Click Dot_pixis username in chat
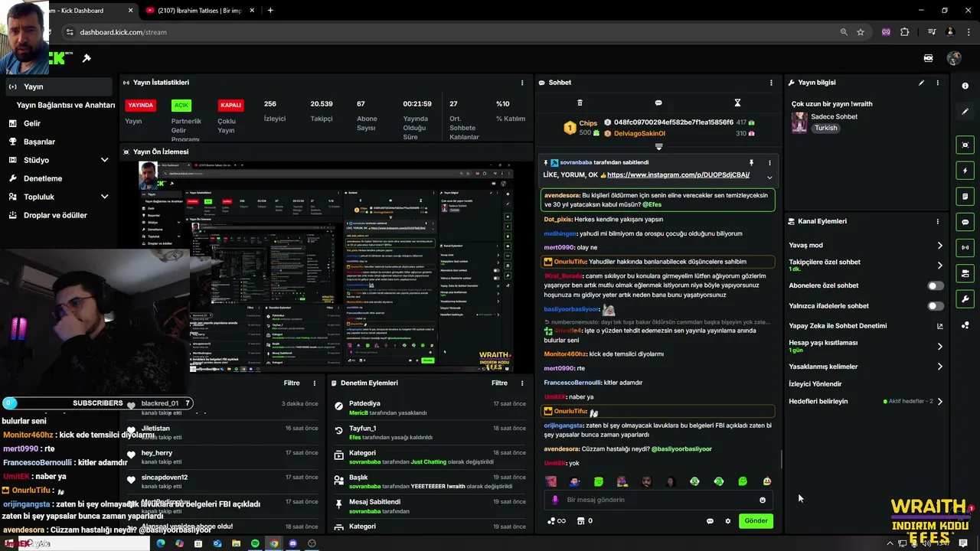The width and height of the screenshot is (980, 551). (x=558, y=220)
